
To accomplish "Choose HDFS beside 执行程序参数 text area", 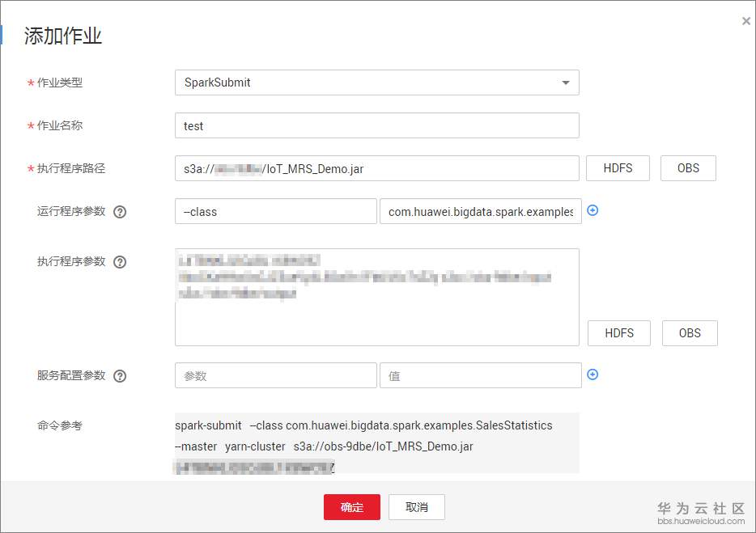I will coord(619,333).
